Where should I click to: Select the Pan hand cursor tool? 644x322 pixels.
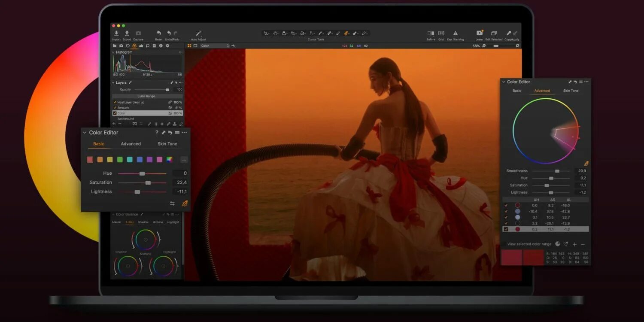275,33
